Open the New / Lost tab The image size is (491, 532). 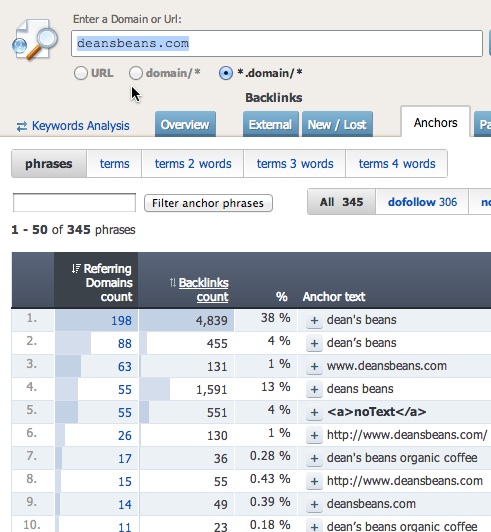point(337,125)
